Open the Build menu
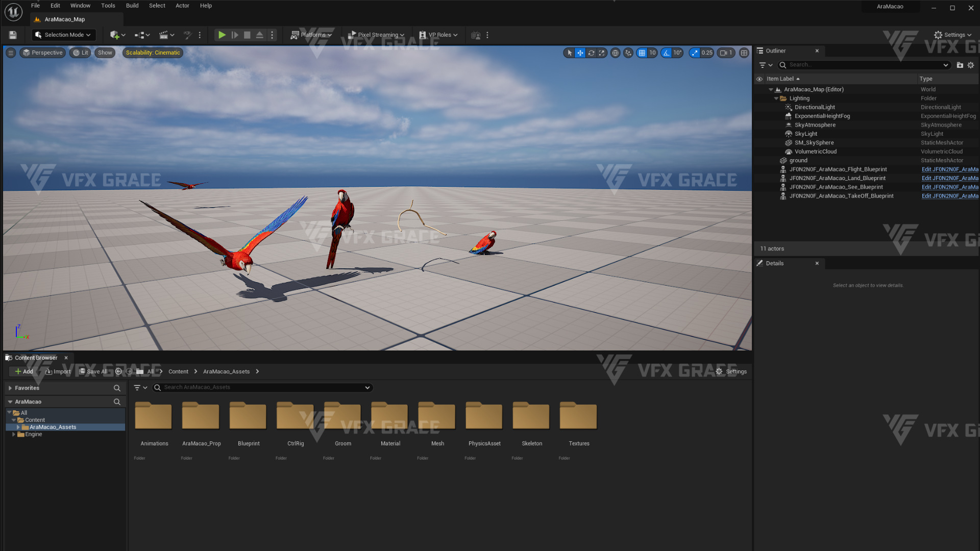 pyautogui.click(x=132, y=6)
